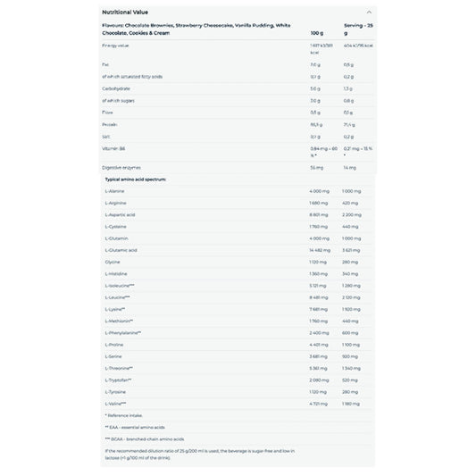
Task: Click the L-Glutamic acid row label
Action: (x=121, y=250)
